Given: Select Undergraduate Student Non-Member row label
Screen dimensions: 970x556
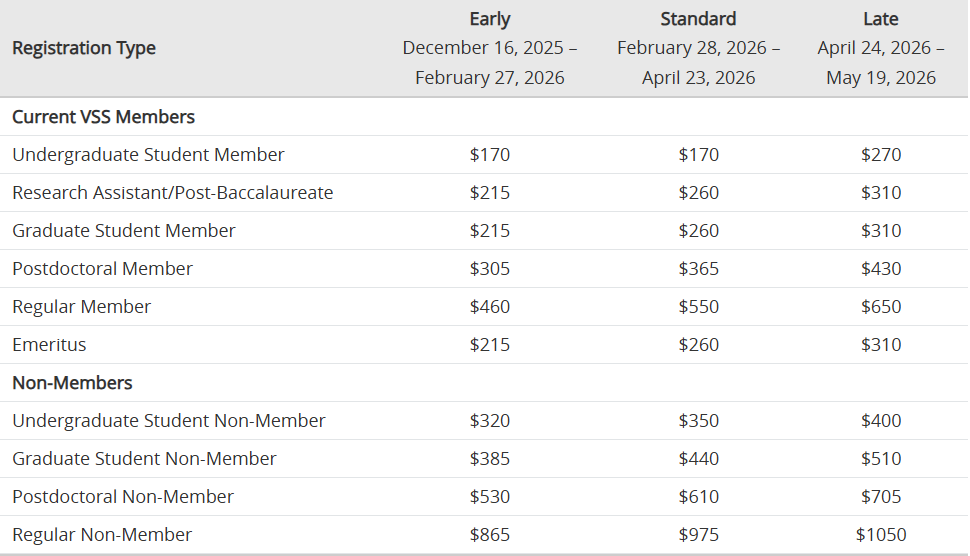Looking at the screenshot, I should pyautogui.click(x=169, y=421).
